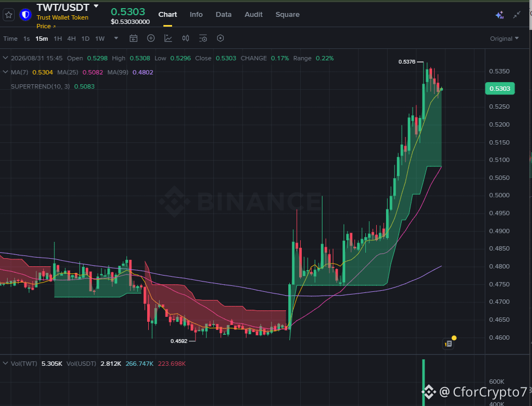Select the 1H interval
The width and height of the screenshot is (532, 406).
[x=58, y=39]
